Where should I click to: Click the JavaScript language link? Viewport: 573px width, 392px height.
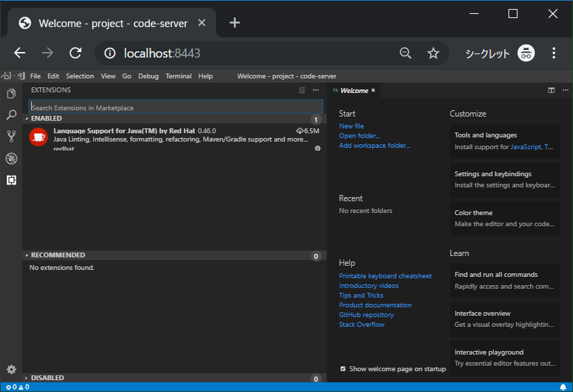526,147
